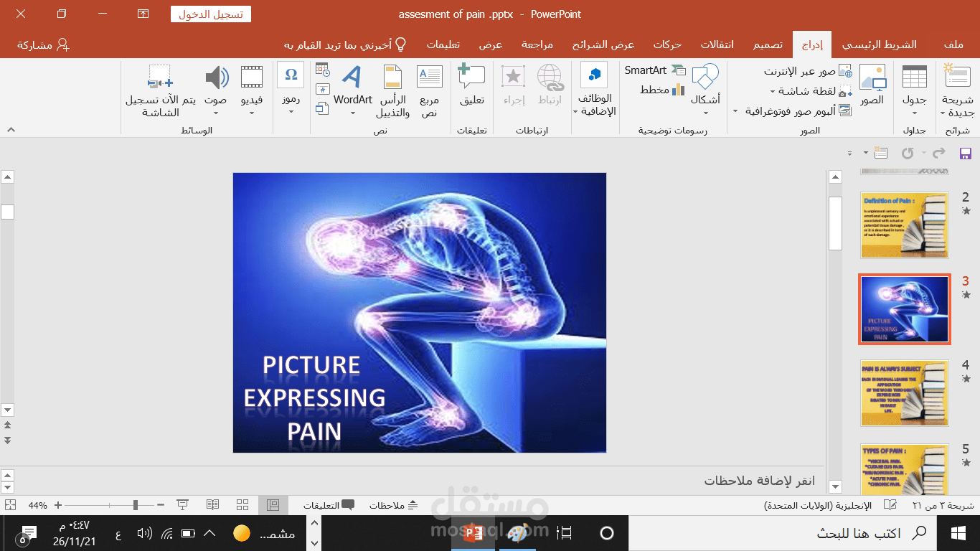Open the أشكال shapes gallery
The width and height of the screenshot is (980, 551).
coord(705,90)
